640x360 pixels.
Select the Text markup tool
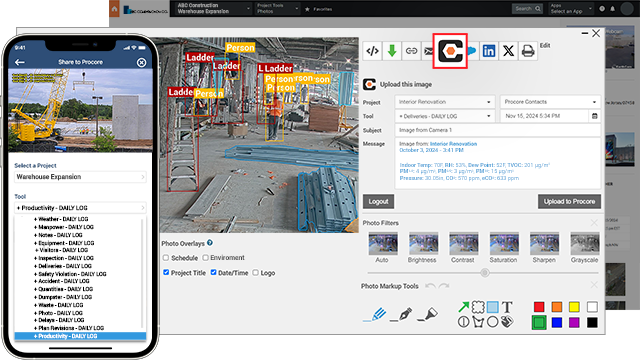click(x=507, y=307)
